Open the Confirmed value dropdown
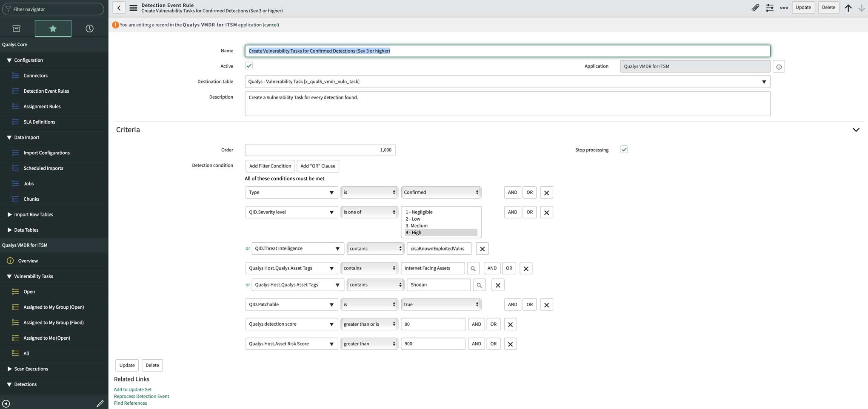This screenshot has height=409, width=868. pyautogui.click(x=441, y=193)
